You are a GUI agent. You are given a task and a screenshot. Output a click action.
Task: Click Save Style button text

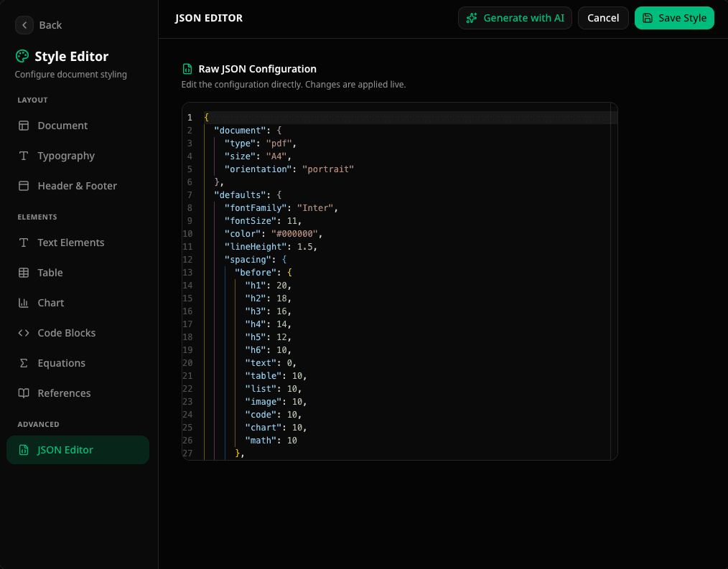tap(683, 18)
